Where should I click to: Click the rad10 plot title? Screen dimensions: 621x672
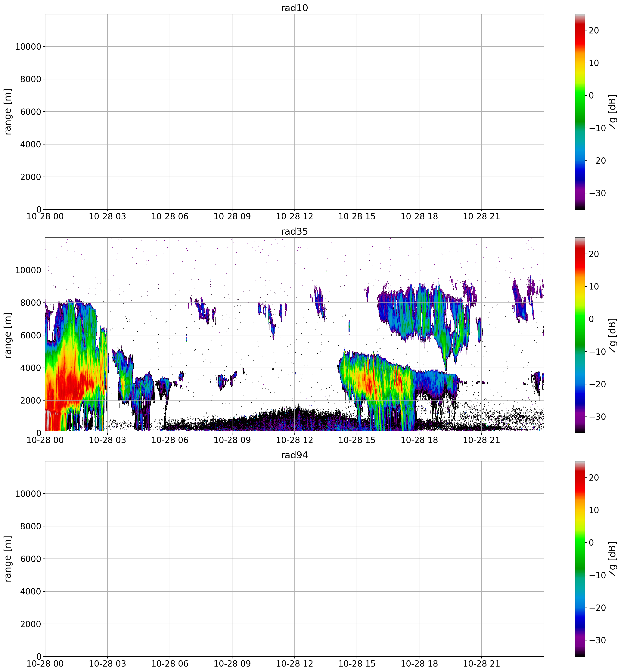pyautogui.click(x=294, y=8)
